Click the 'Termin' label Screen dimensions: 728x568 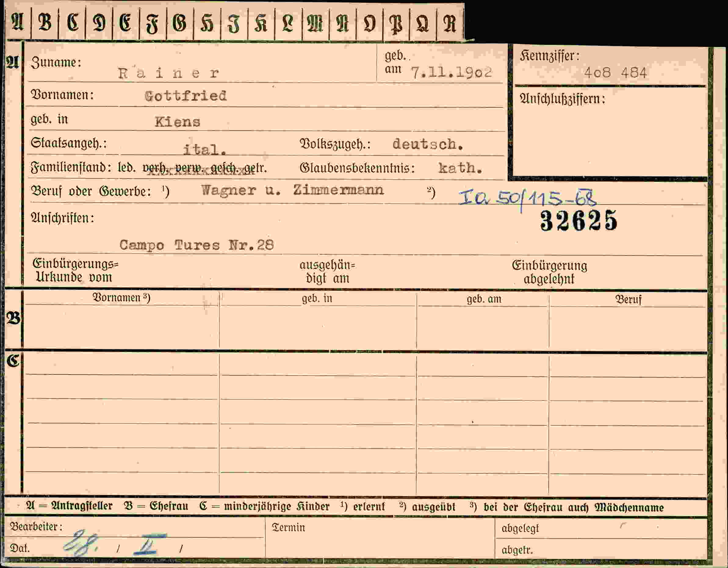click(288, 527)
